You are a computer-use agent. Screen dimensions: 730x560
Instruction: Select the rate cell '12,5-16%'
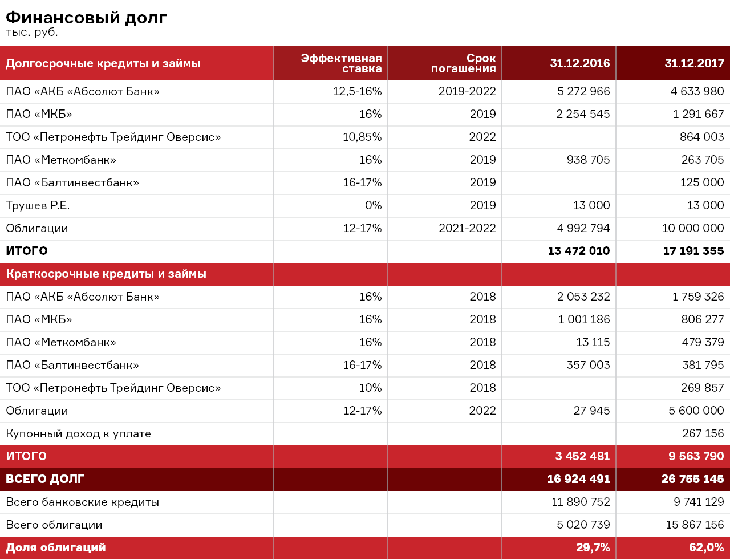[x=358, y=91]
